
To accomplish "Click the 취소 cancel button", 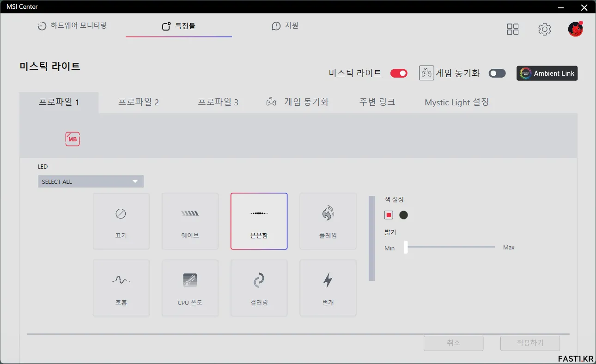I will pyautogui.click(x=454, y=343).
